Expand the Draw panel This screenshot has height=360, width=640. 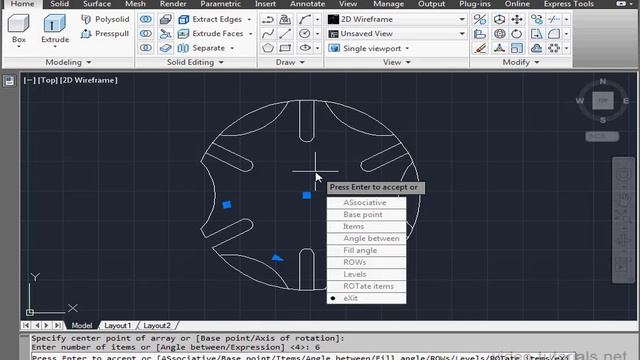pos(290,62)
